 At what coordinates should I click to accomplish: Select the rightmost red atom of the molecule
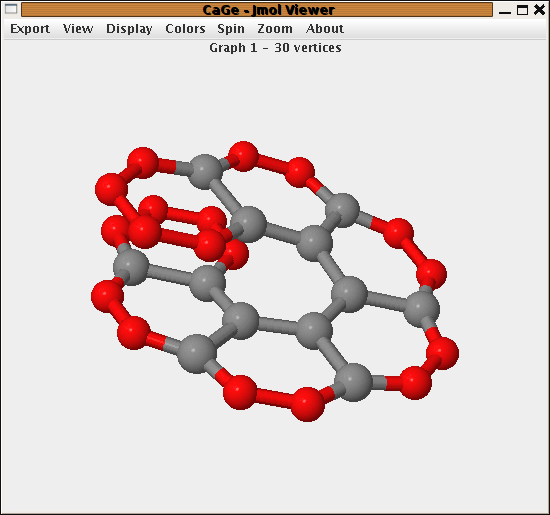point(443,353)
